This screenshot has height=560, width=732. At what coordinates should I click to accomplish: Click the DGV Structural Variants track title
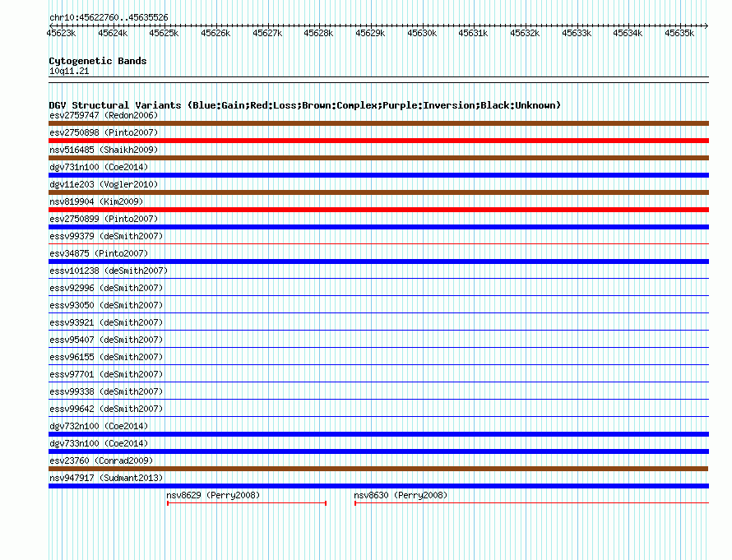pos(305,105)
